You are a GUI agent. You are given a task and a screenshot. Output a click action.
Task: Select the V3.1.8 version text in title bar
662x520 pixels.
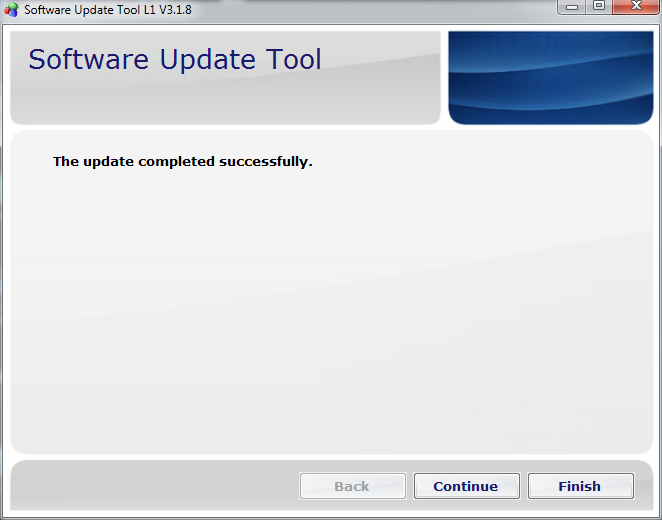(x=174, y=10)
